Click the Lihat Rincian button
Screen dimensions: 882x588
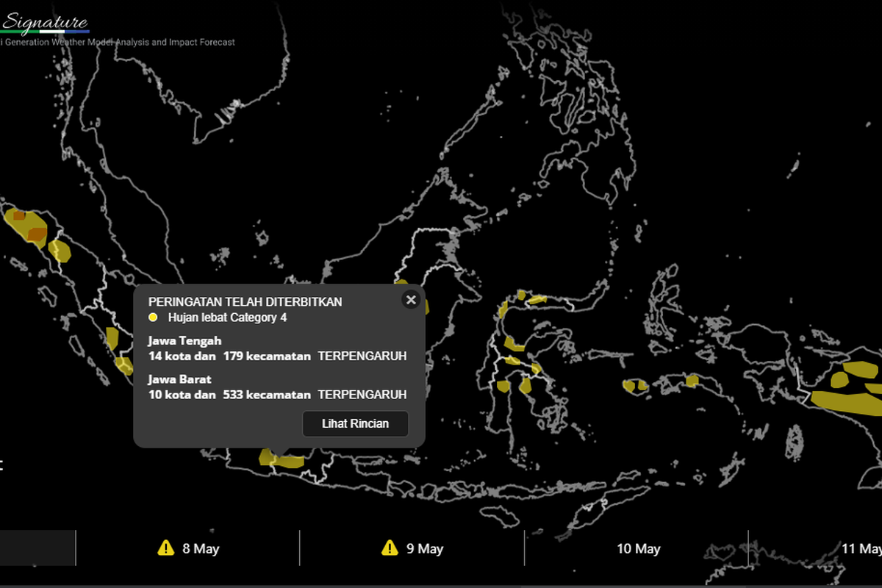pyautogui.click(x=355, y=423)
